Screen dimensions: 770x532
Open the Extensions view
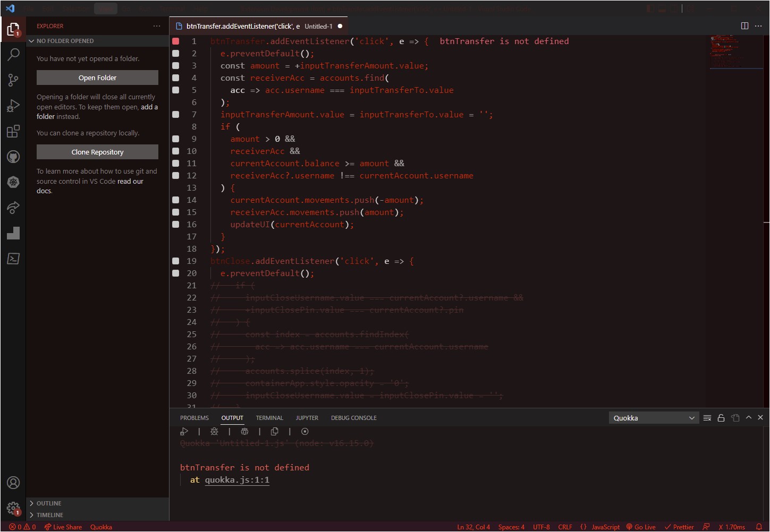[13, 131]
